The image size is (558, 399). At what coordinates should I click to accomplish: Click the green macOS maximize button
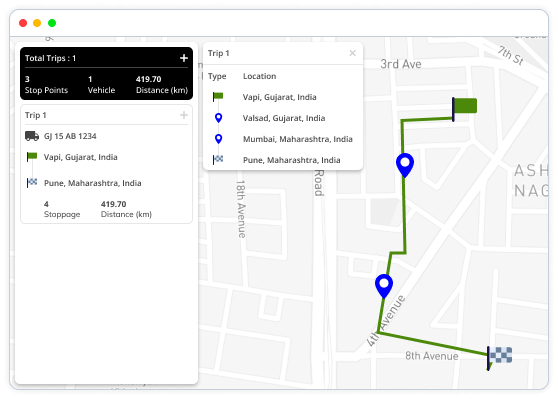pos(52,23)
